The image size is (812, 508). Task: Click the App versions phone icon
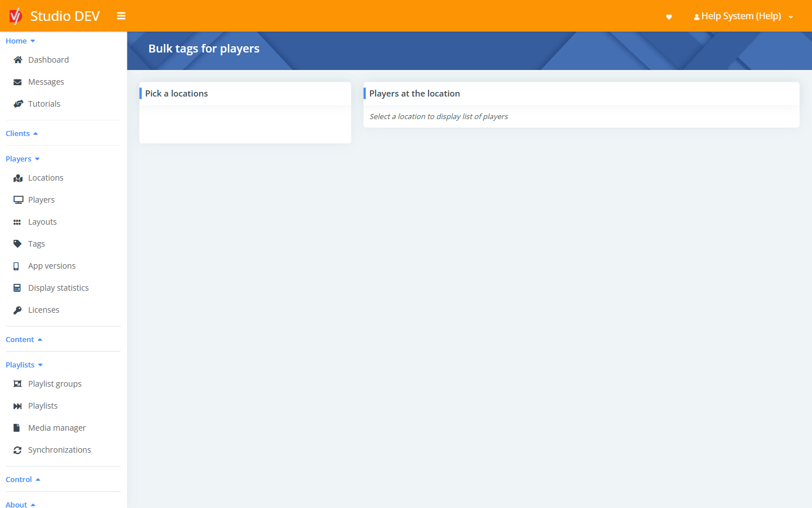(16, 266)
